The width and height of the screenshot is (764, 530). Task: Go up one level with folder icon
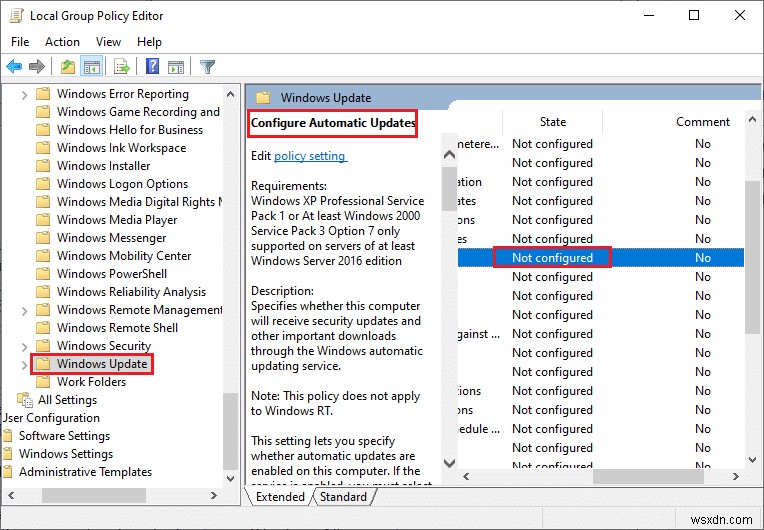coord(68,66)
